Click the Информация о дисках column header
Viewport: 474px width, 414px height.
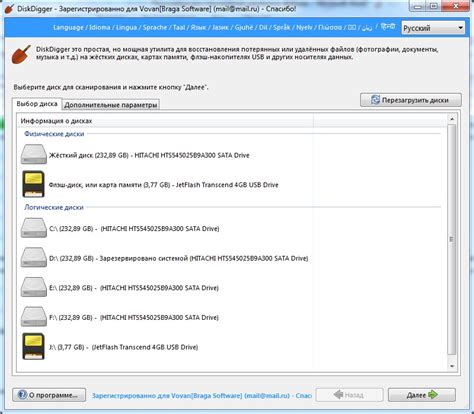pos(165,121)
